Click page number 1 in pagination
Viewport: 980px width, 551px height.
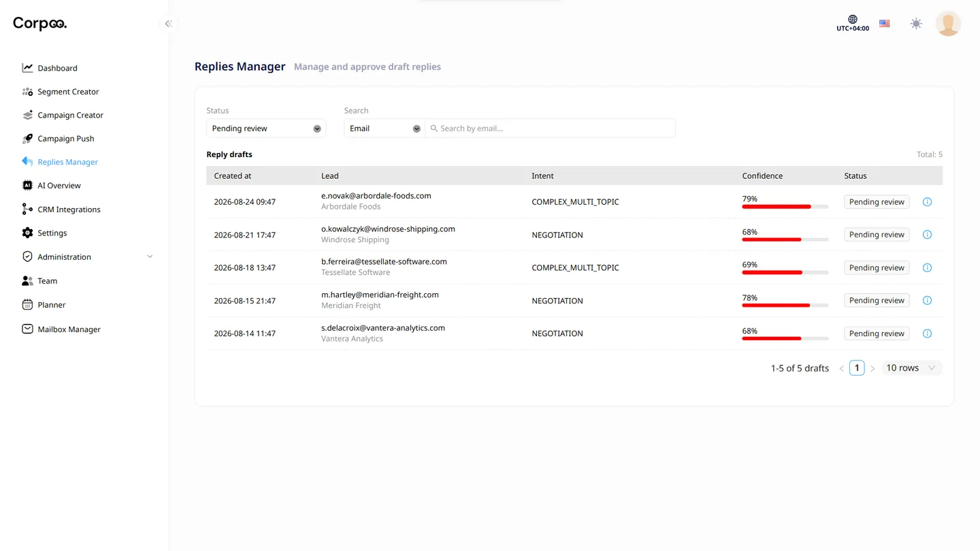coord(857,368)
